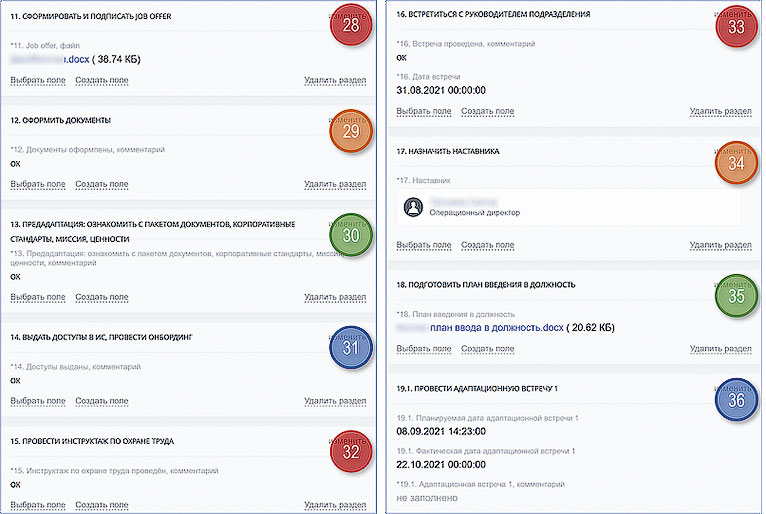This screenshot has width=766, height=514.
Task: Click 'Выбрать поле' in section 18 План введения
Action: 424,349
